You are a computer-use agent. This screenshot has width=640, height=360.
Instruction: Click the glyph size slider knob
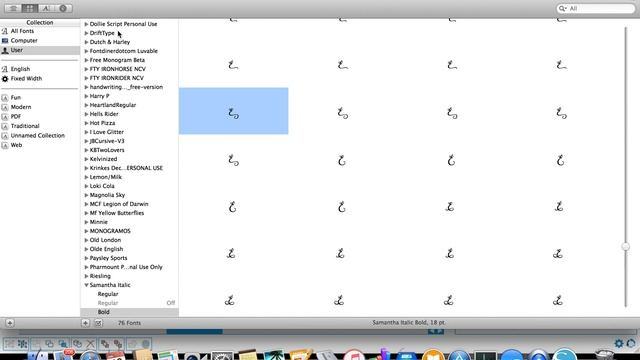(x=625, y=247)
